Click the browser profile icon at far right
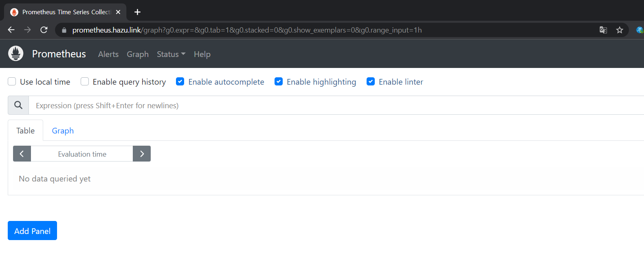Viewport: 644px width, 271px height. tap(640, 30)
